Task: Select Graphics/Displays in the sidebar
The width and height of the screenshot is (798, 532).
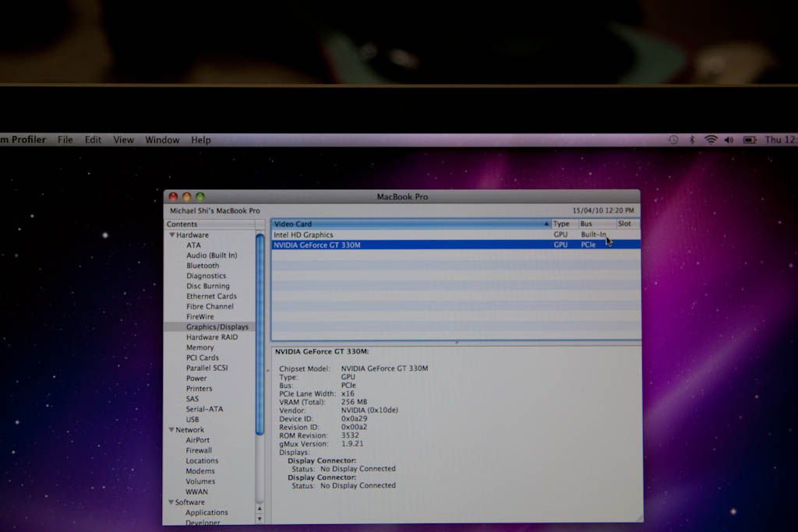Action: (x=217, y=327)
